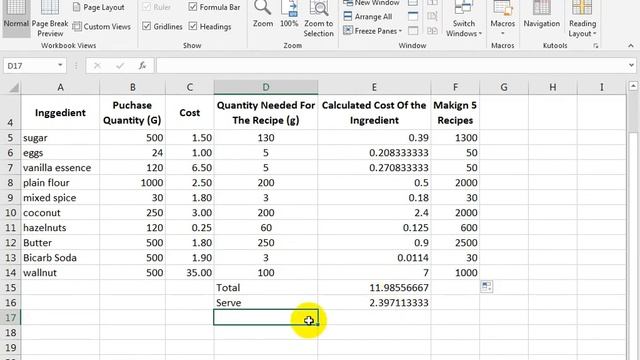Select the 'Total' label cell
Screen dimensions: 640x360
pyautogui.click(x=266, y=288)
